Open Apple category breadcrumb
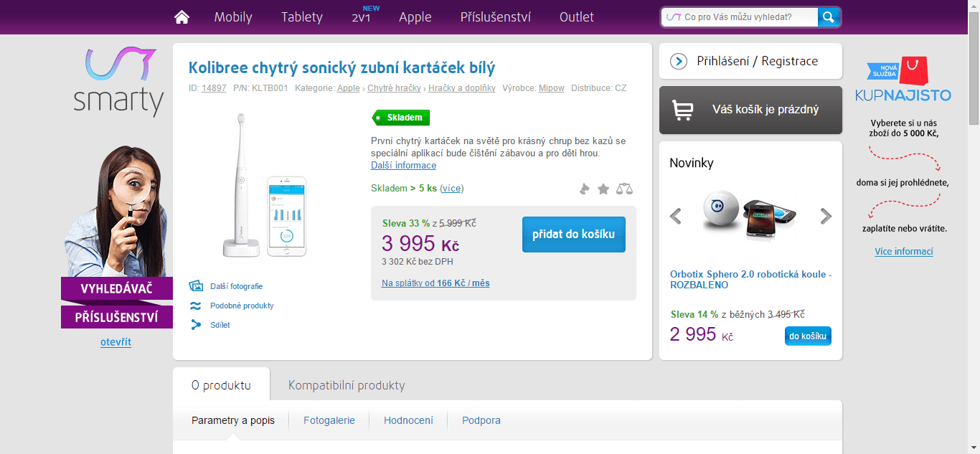Screen dimensions: 980x454 tap(349, 88)
